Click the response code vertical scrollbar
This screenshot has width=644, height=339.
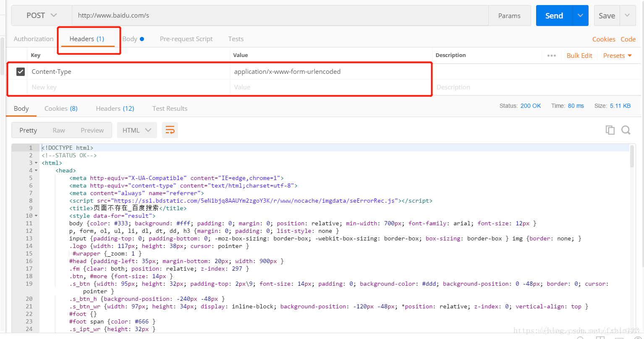(x=632, y=156)
